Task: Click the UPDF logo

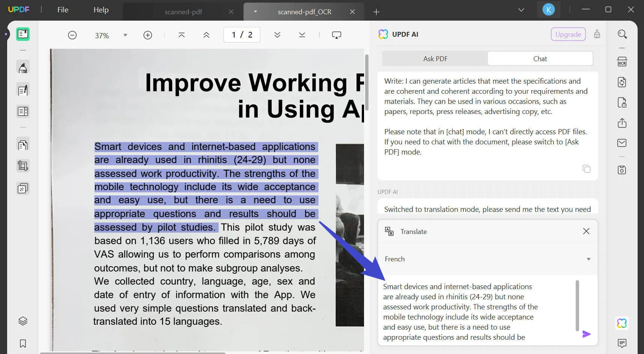Action: point(19,9)
